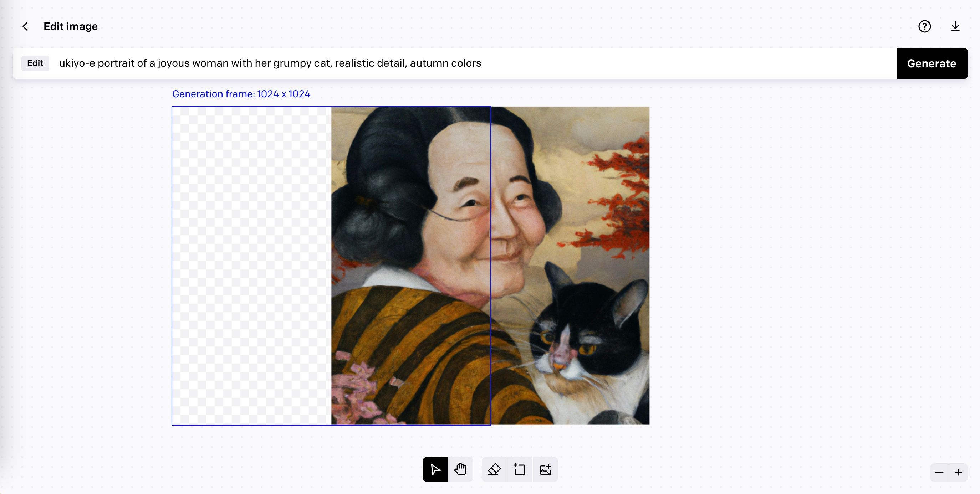Screen dimensions: 980x494
Task: Switch to the eraser tool
Action: (494, 469)
